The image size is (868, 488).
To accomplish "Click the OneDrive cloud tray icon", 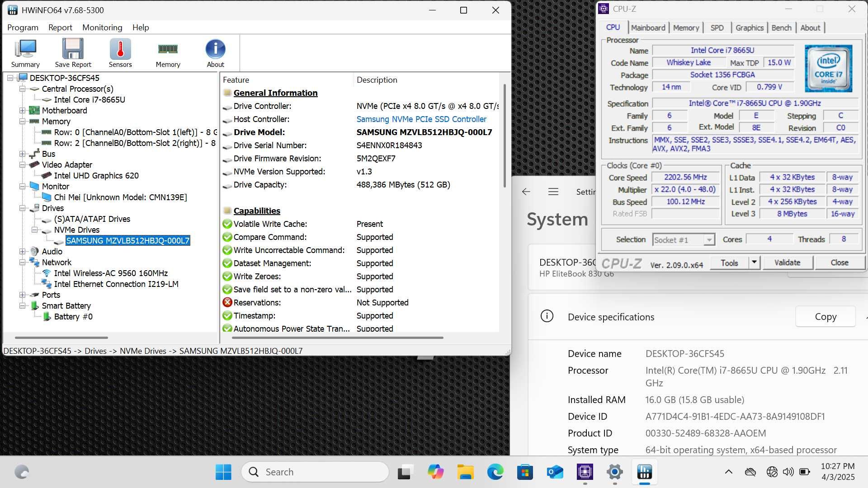I will coord(750,472).
